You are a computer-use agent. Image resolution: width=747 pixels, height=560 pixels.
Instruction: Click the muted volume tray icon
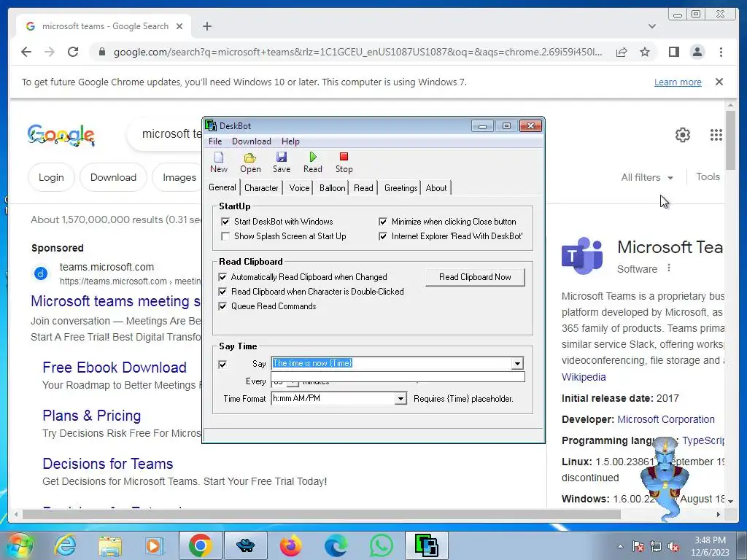pos(673,547)
